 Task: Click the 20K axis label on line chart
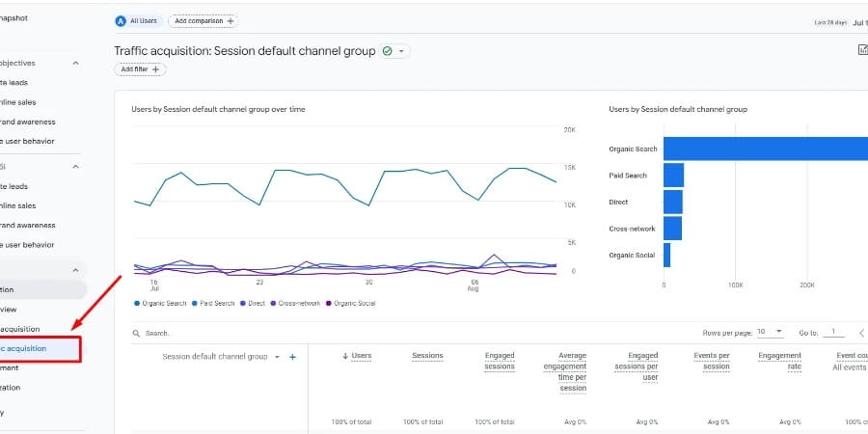(x=570, y=130)
